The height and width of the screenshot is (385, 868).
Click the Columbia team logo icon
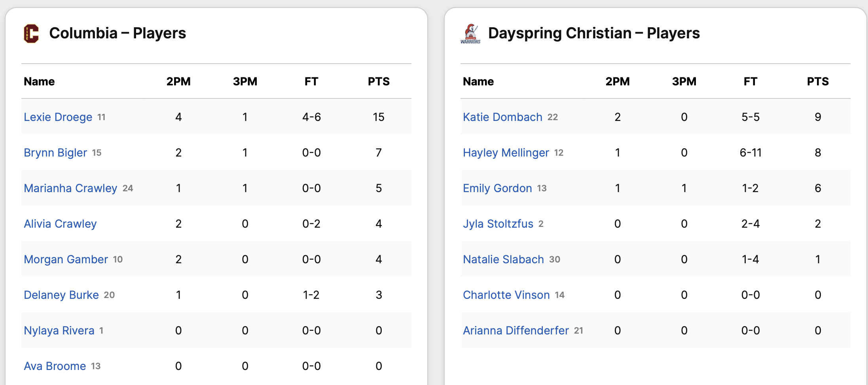coord(31,34)
